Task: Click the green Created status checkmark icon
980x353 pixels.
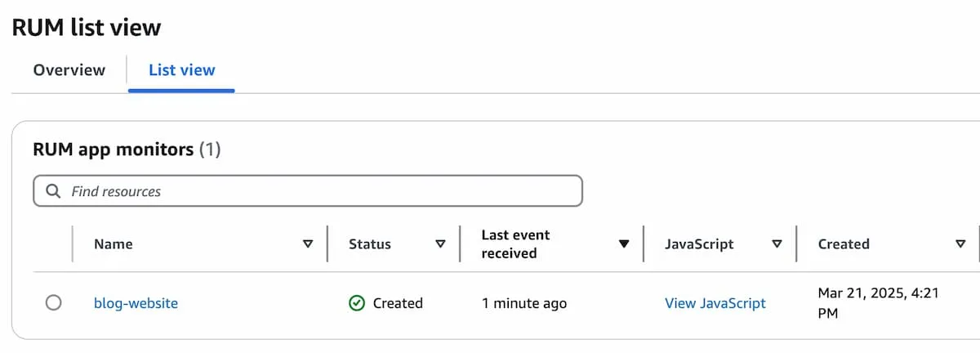Action: click(356, 303)
